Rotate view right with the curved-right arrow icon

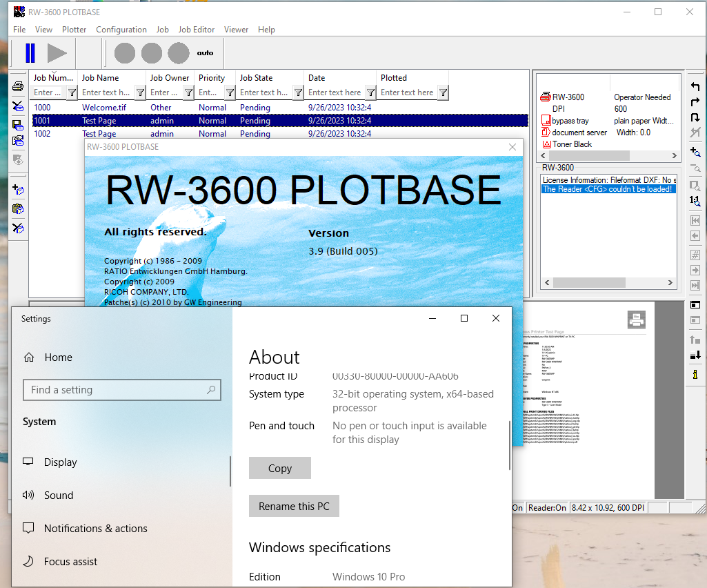pos(695,102)
